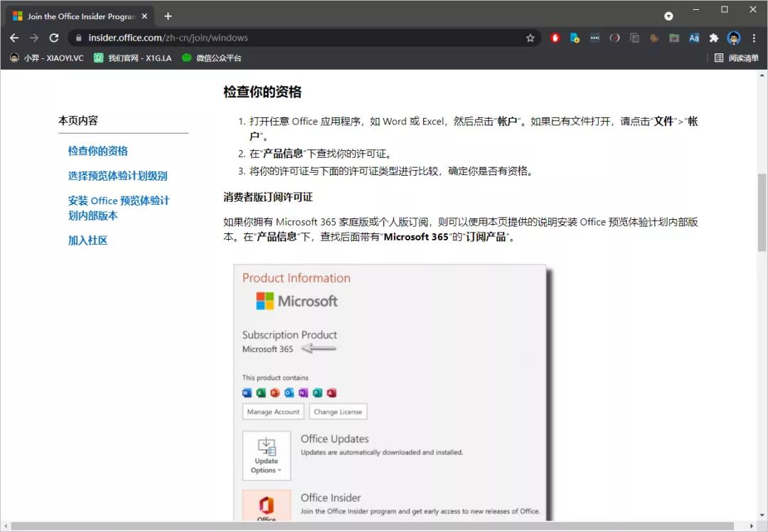Screen dimensions: 768x532
Task: Open the 加入社区 sidebar link
Action: coord(87,241)
